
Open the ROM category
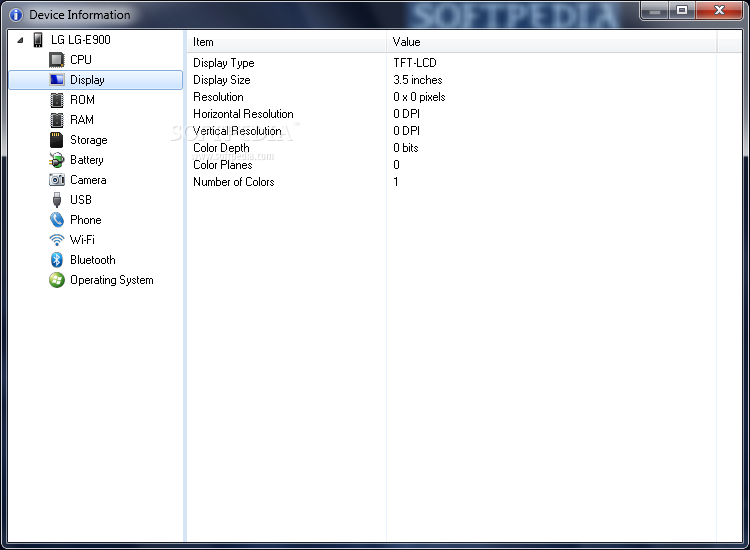coord(82,100)
